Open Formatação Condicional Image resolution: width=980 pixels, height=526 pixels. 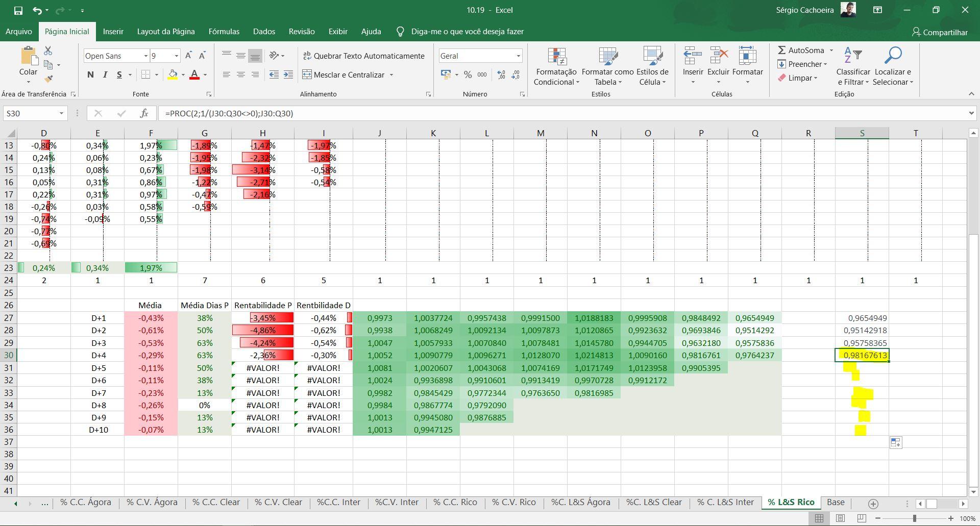556,66
